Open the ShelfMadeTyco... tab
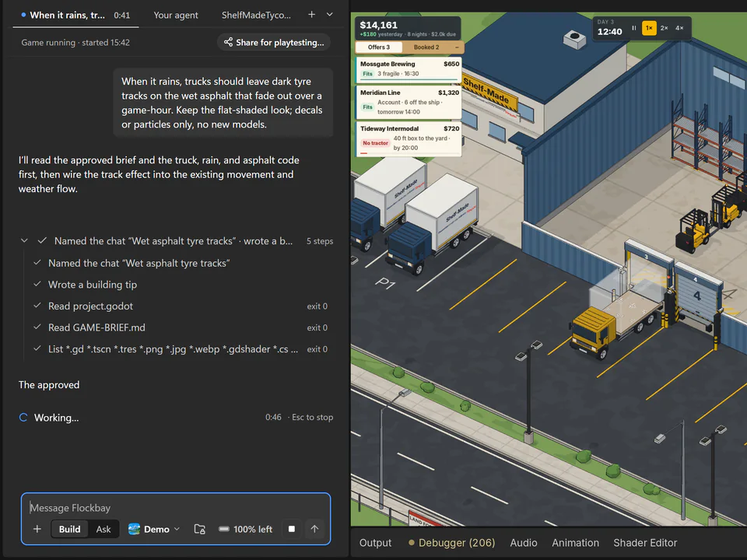Viewport: 747px width, 560px height. point(256,16)
